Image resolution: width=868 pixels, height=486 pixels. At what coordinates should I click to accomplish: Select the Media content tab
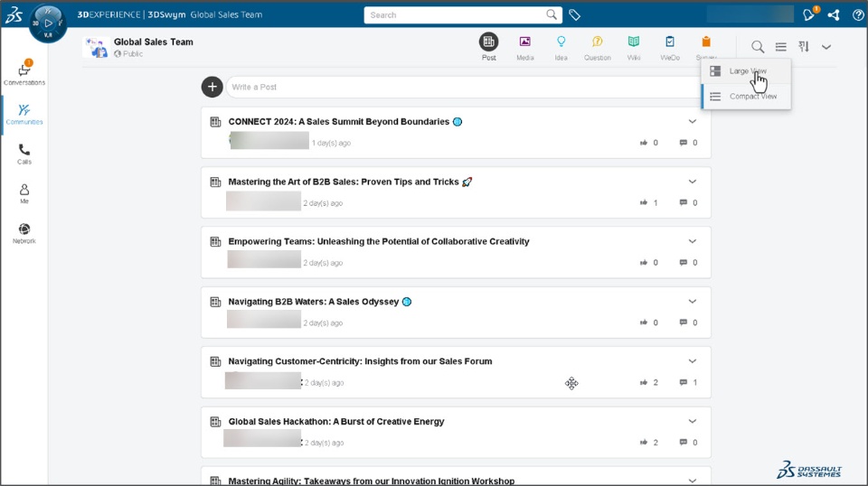coord(524,48)
